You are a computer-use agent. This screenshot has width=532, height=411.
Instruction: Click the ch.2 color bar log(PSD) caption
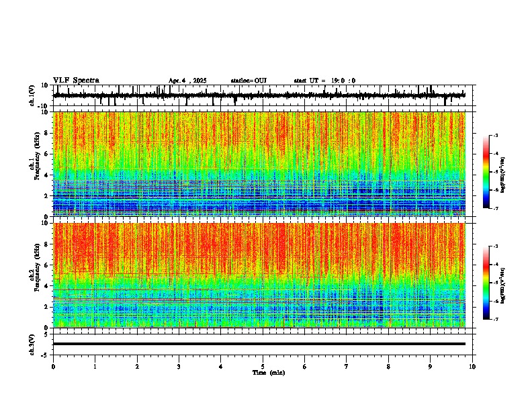pos(503,286)
